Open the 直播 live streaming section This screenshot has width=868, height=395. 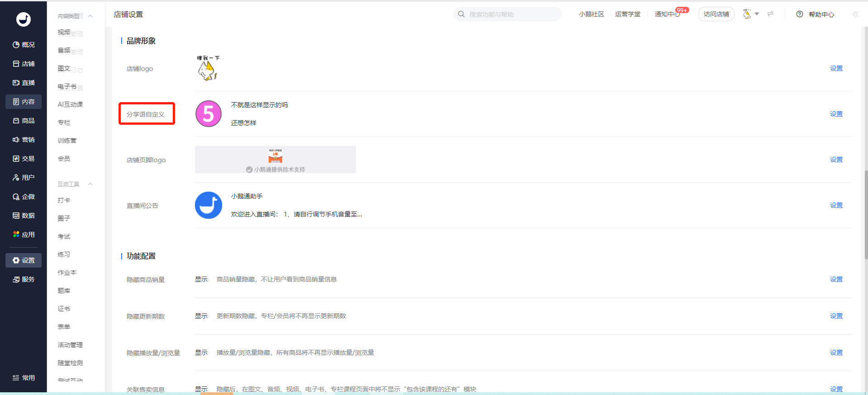[x=24, y=83]
